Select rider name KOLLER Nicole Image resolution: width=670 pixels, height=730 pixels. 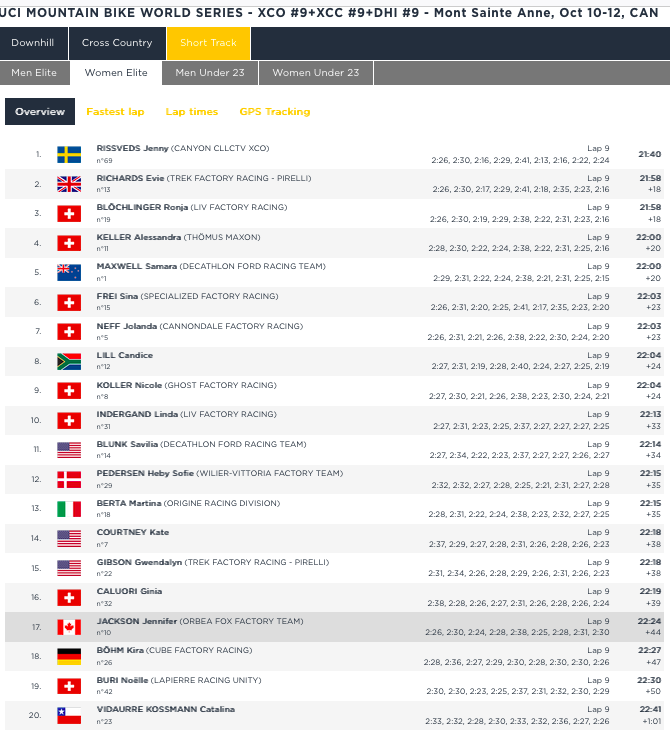pos(129,385)
